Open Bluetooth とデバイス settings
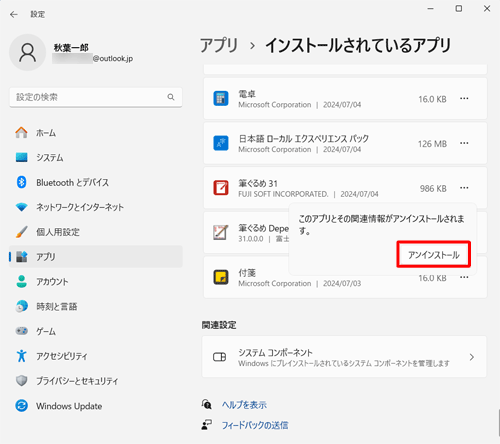Image resolution: width=500 pixels, height=444 pixels. coord(96,182)
